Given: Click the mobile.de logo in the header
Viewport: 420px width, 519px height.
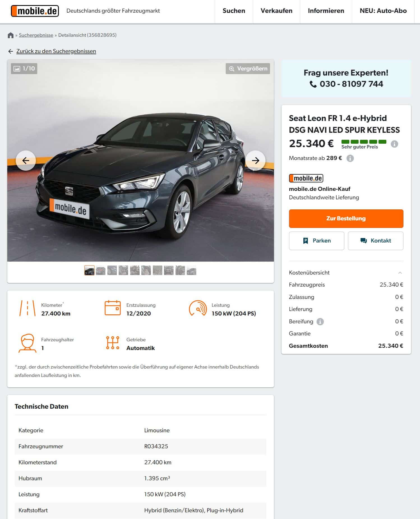Looking at the screenshot, I should pos(35,11).
